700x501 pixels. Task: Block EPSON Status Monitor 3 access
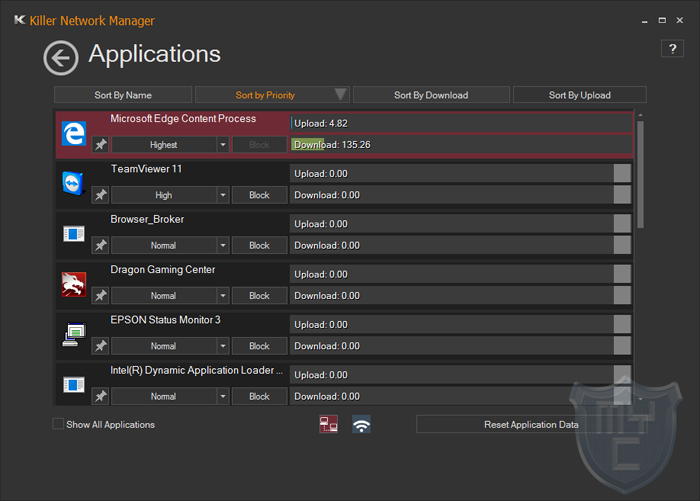pos(259,346)
